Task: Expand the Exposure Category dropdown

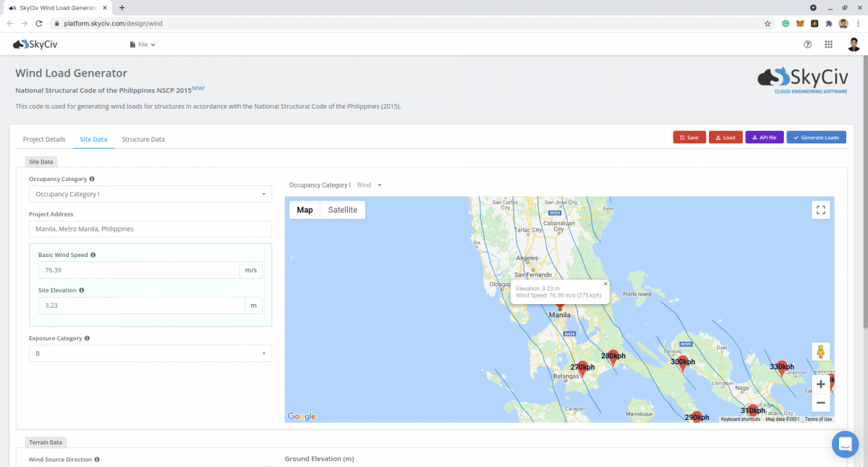Action: pos(150,353)
